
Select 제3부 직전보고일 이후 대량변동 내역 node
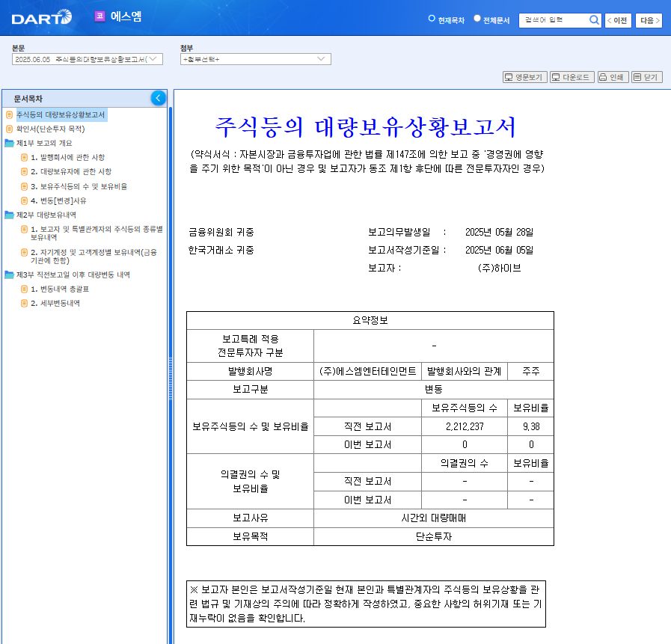pyautogui.click(x=73, y=275)
